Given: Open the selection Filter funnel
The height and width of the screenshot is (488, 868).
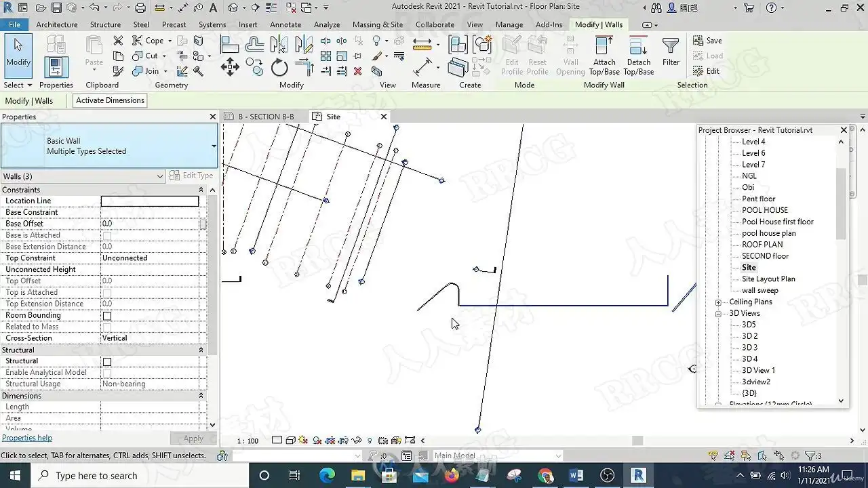Looking at the screenshot, I should pyautogui.click(x=671, y=52).
